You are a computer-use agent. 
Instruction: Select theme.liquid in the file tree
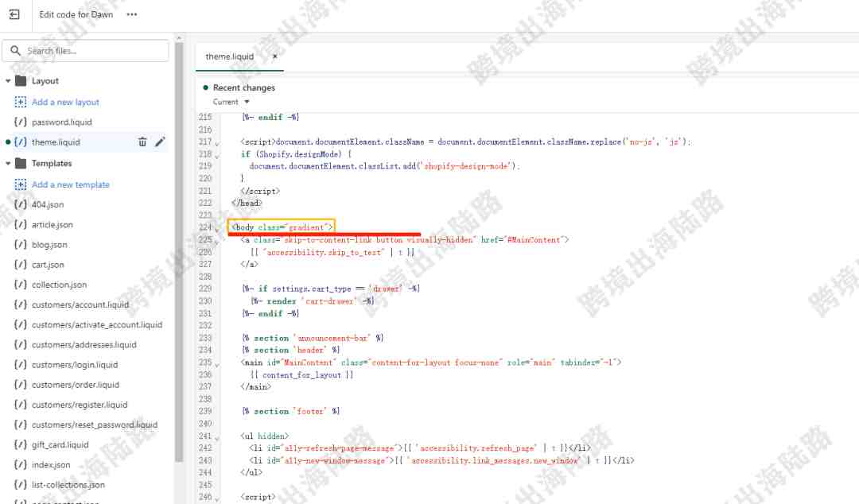pos(56,142)
